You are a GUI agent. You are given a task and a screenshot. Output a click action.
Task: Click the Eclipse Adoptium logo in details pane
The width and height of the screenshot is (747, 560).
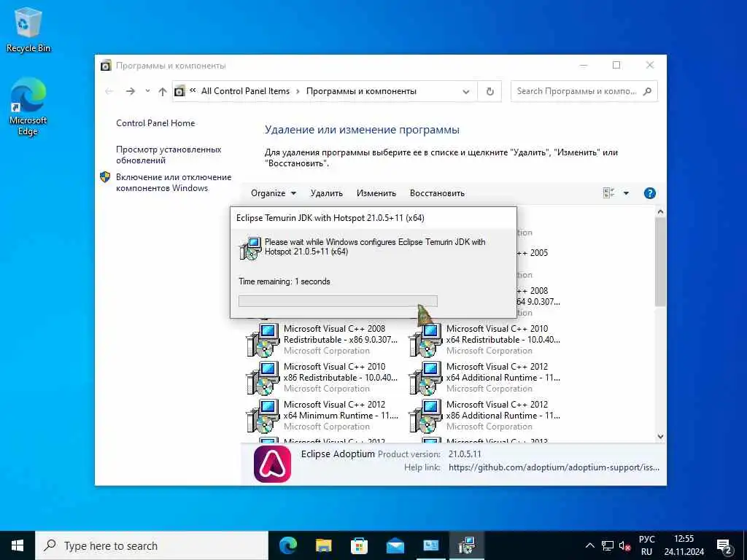pos(272,464)
